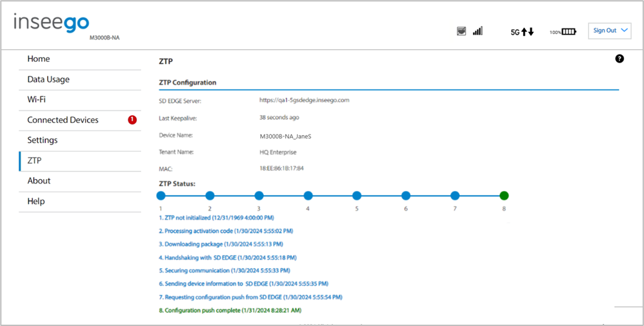Open the Wi-Fi section
Screen dimensions: 644x326
click(x=80, y=100)
